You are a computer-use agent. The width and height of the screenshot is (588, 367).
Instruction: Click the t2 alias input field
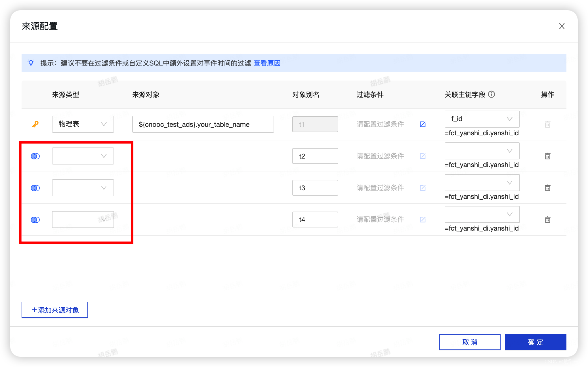point(315,156)
